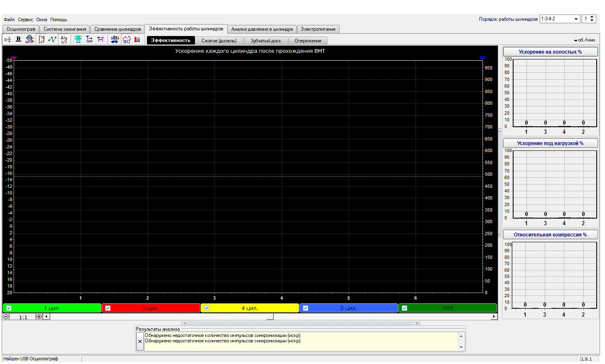Image resolution: width=605 pixels, height=364 pixels.
Task: Click the splitter handle above results panel
Action: 301,323
